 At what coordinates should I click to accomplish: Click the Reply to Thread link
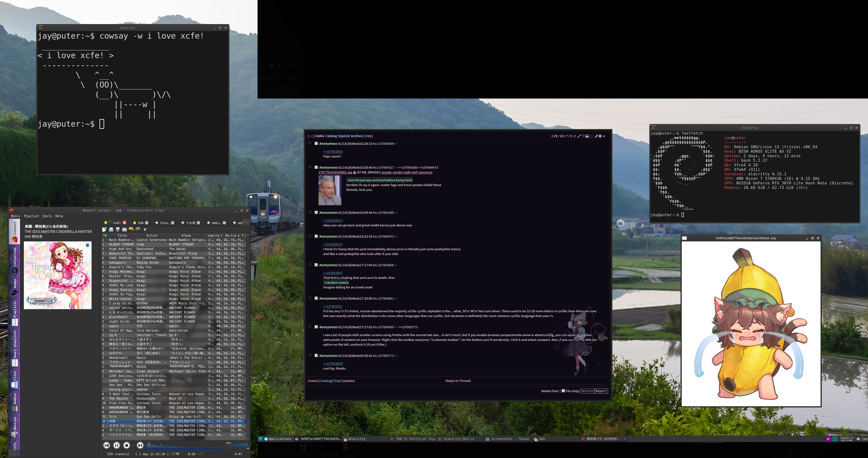tap(458, 381)
